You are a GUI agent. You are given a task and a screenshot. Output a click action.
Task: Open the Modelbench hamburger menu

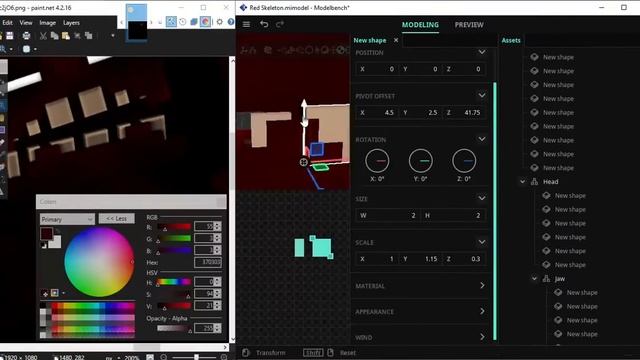tap(246, 24)
